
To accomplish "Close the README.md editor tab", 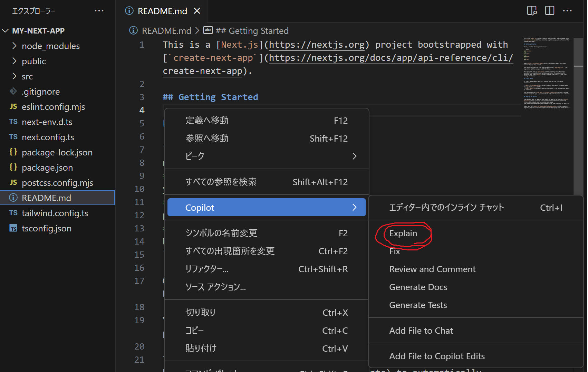I will tap(197, 11).
